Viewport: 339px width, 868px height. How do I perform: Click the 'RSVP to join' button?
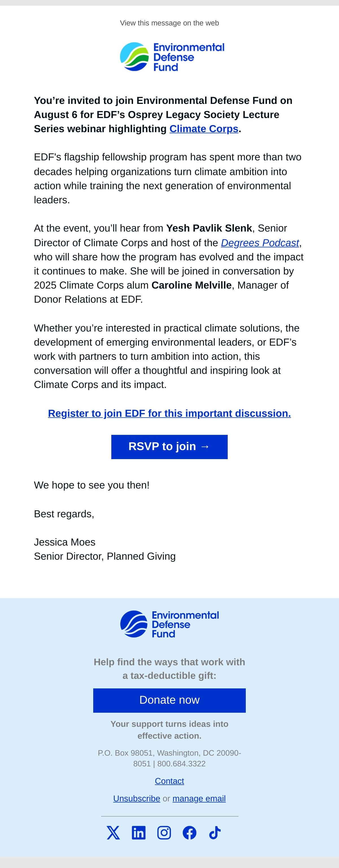click(169, 447)
